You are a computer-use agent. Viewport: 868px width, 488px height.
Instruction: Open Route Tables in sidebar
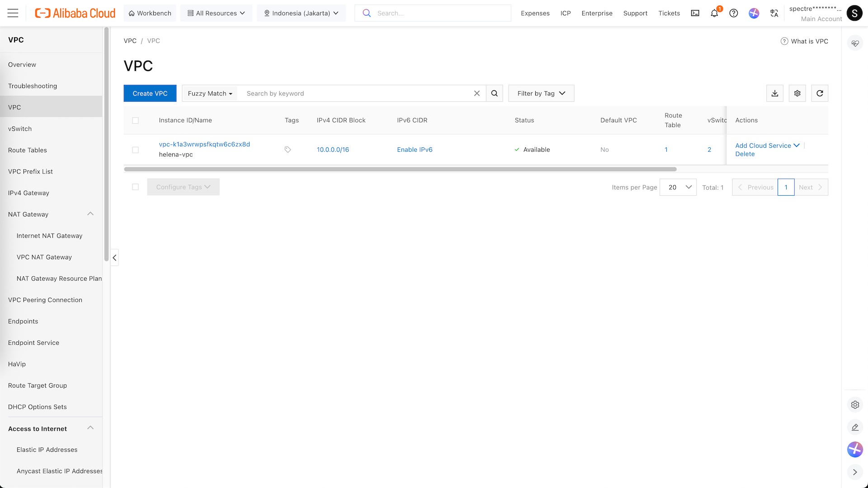[x=28, y=150]
